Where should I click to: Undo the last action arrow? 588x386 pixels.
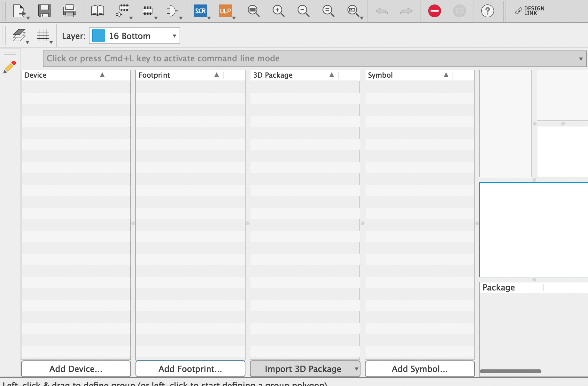(382, 11)
